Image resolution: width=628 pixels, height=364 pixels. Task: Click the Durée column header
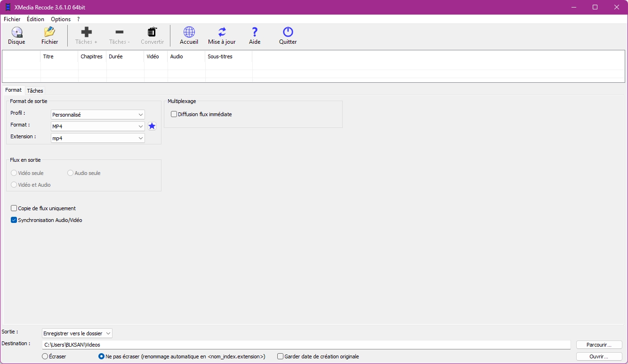tap(125, 56)
